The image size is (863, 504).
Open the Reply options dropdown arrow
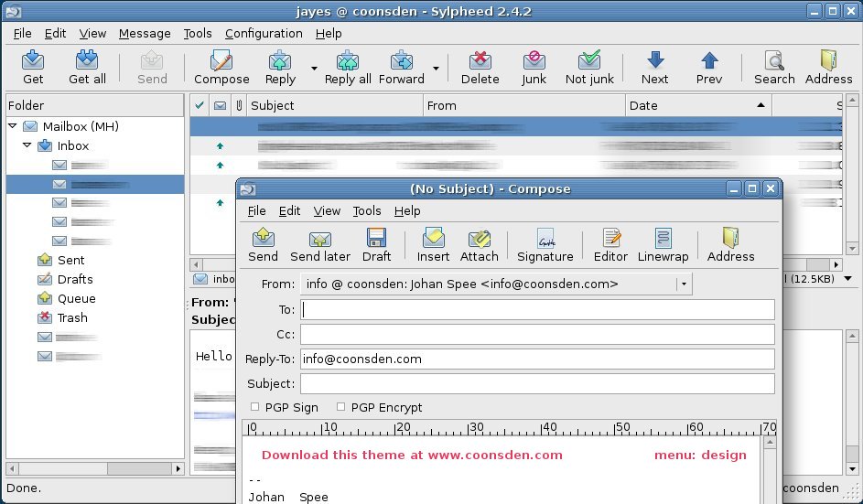[314, 69]
